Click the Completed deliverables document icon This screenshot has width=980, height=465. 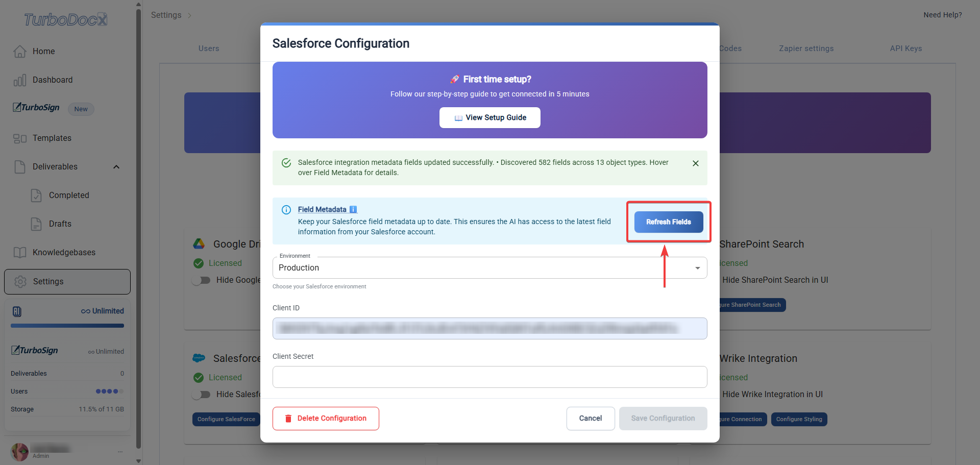click(36, 195)
